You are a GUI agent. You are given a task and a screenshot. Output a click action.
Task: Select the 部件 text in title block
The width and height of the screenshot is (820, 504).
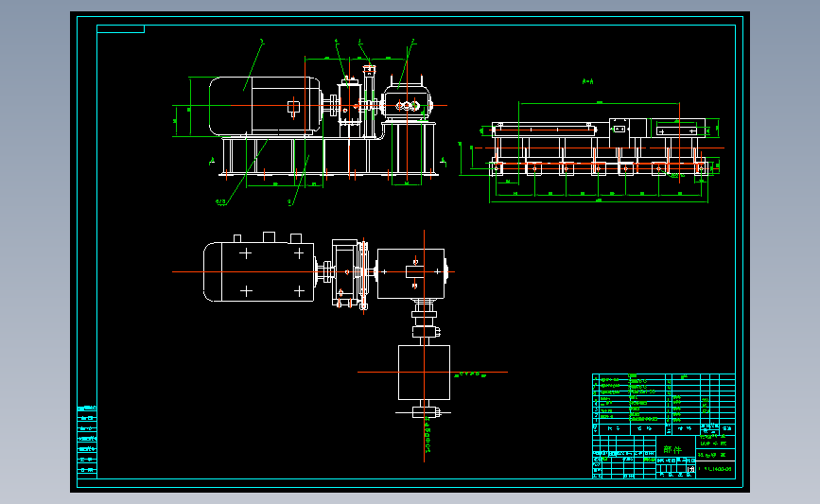click(672, 449)
